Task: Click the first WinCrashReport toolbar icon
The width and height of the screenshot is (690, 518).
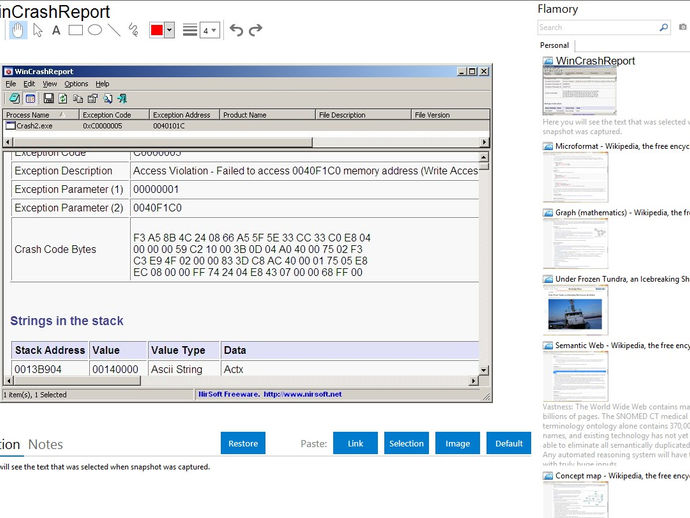Action: click(15, 99)
